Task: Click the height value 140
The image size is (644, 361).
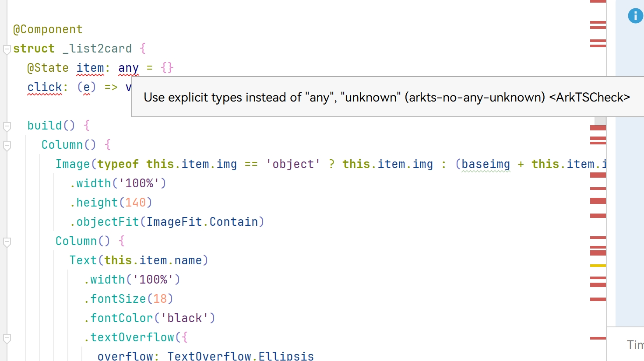Action: click(135, 203)
